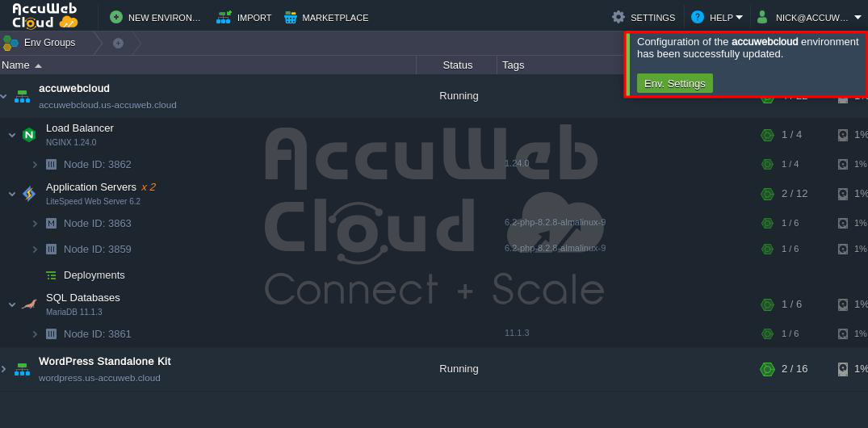Click the WordPress Standalone Kit environment icon
The width and height of the screenshot is (868, 428).
(22, 369)
